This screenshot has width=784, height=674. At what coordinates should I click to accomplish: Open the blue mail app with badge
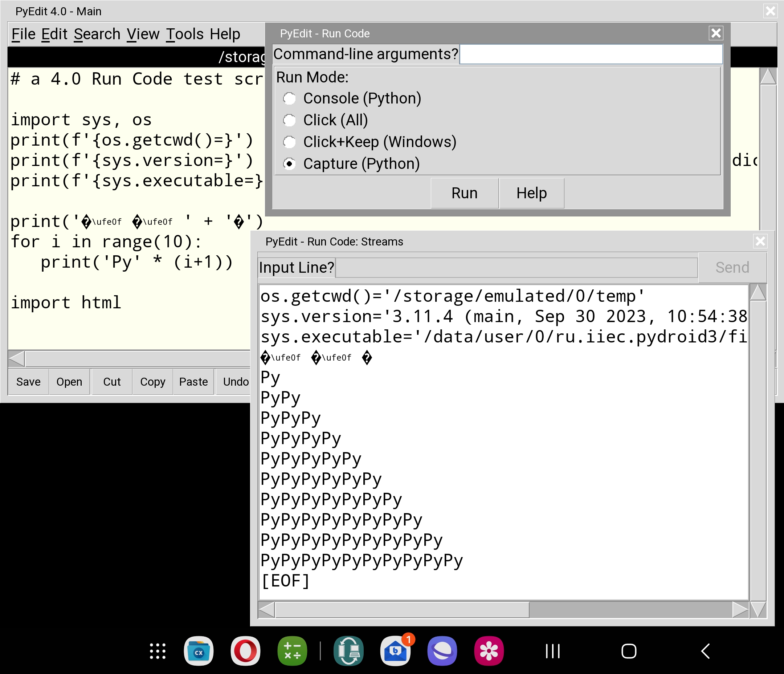coord(395,651)
